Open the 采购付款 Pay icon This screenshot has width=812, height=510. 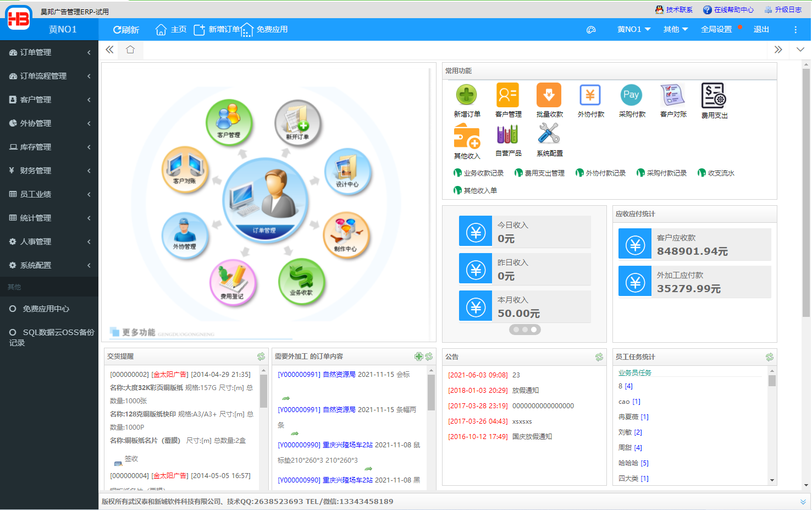point(631,95)
